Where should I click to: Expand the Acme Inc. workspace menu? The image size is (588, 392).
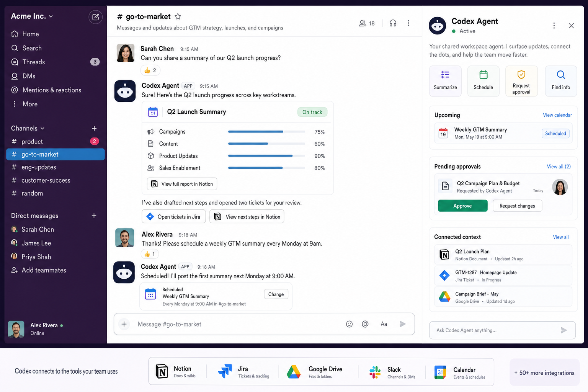[x=32, y=16]
